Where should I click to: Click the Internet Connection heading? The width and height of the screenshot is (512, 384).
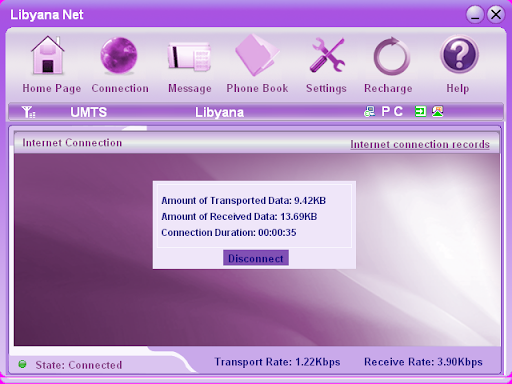(x=72, y=143)
